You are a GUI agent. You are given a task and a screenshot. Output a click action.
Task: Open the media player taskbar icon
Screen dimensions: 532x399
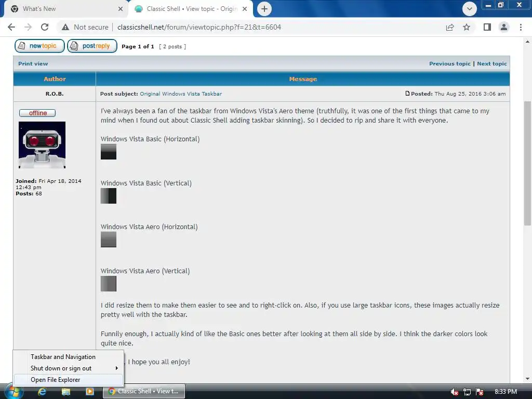tap(89, 392)
